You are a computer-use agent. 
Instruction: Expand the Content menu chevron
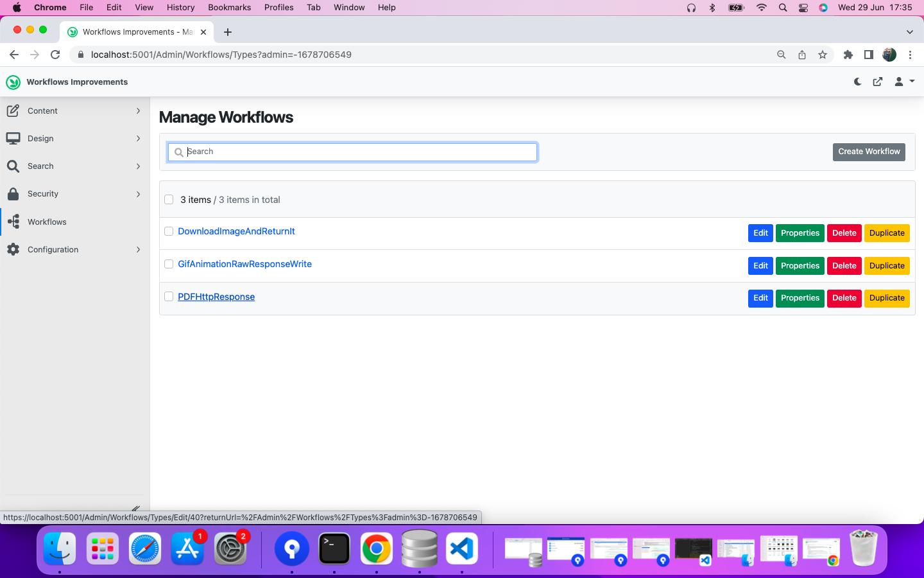tap(138, 111)
